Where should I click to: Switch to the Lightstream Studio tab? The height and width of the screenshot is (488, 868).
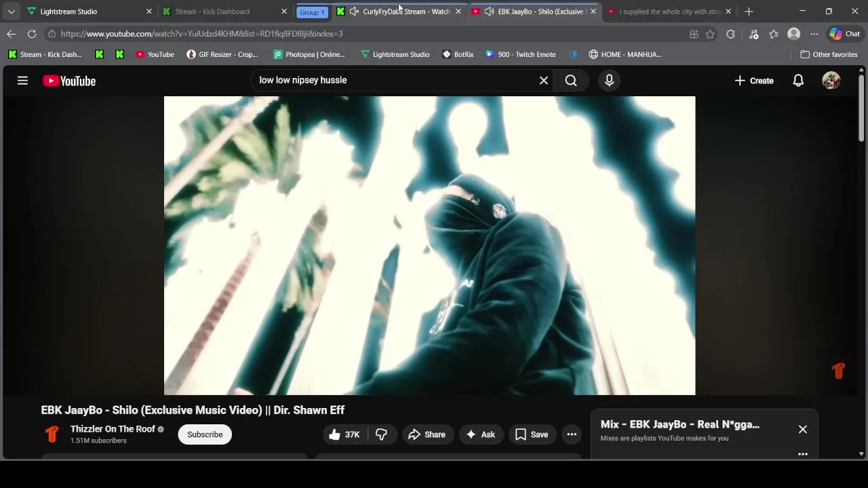pos(90,12)
